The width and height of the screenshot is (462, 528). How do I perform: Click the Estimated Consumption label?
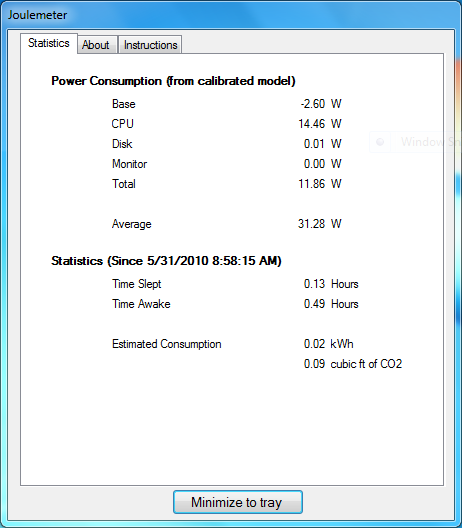[167, 344]
